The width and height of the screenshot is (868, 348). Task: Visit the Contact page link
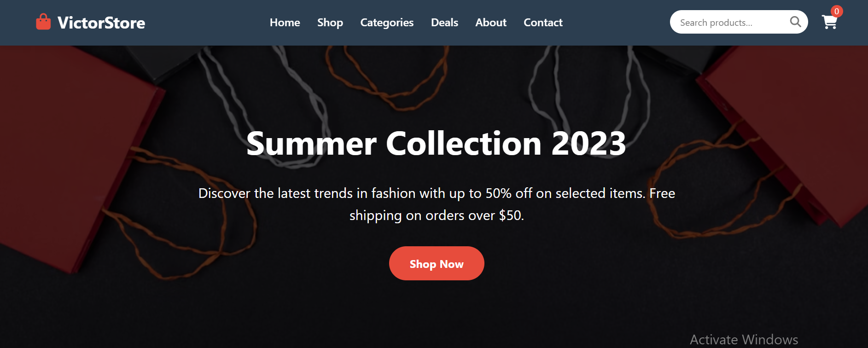[x=543, y=23]
